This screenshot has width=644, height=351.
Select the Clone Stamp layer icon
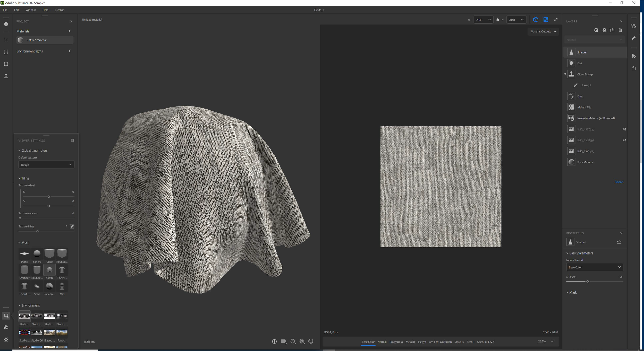[x=571, y=74]
